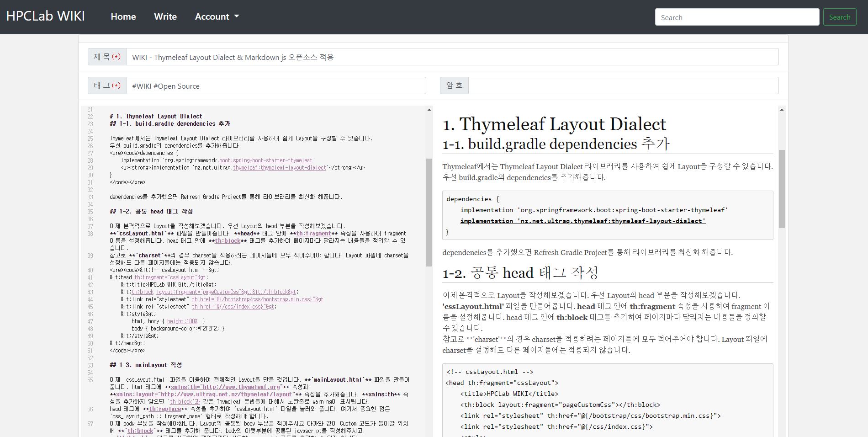Open the boot:spring-boot-starter-thymeleaf link
868x437 pixels.
[265, 160]
